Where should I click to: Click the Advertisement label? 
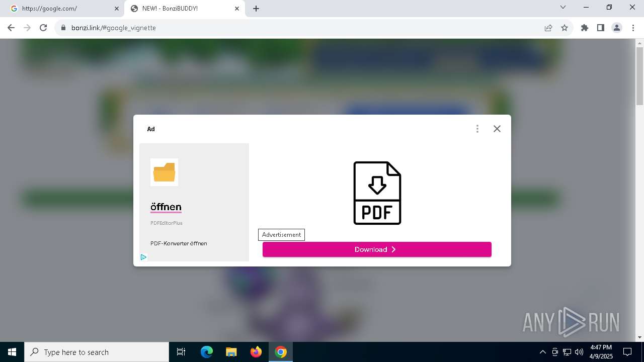[281, 235]
